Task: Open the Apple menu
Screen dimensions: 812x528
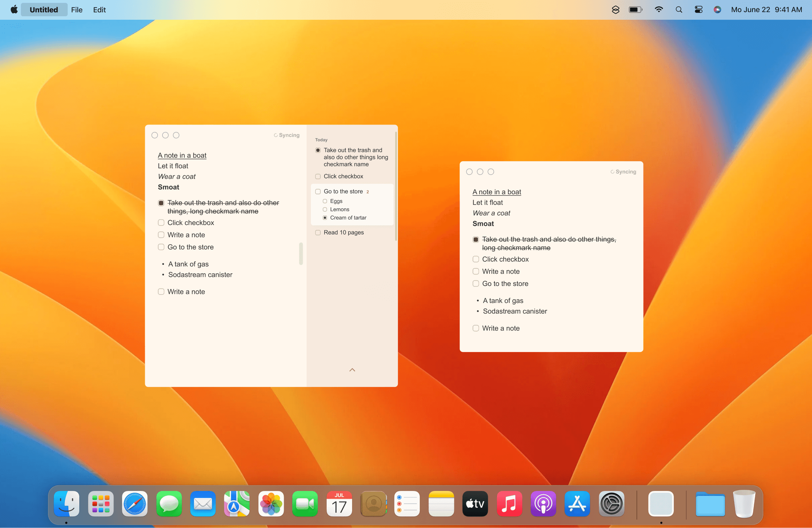Action: point(14,10)
